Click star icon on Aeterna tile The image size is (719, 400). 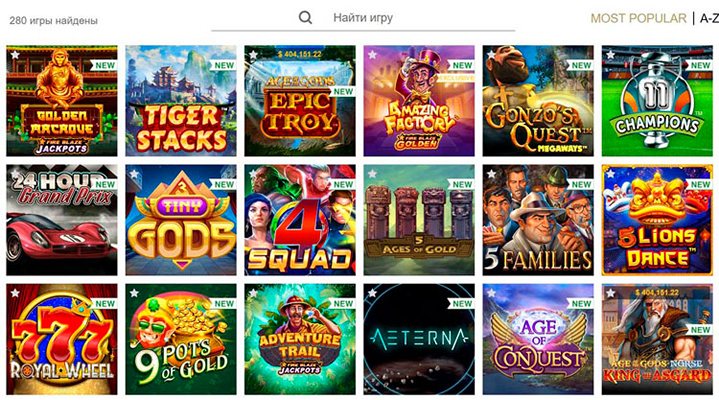point(372,293)
